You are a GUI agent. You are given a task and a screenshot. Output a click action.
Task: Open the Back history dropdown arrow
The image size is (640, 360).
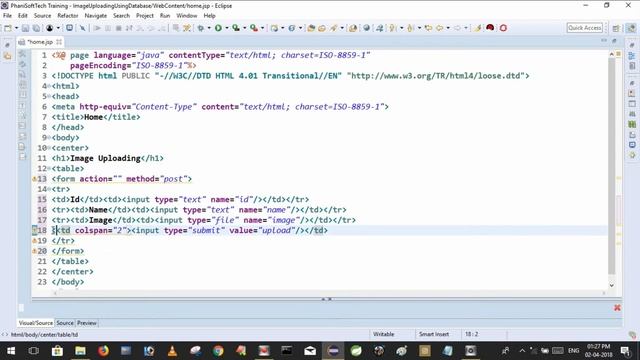pos(448,28)
